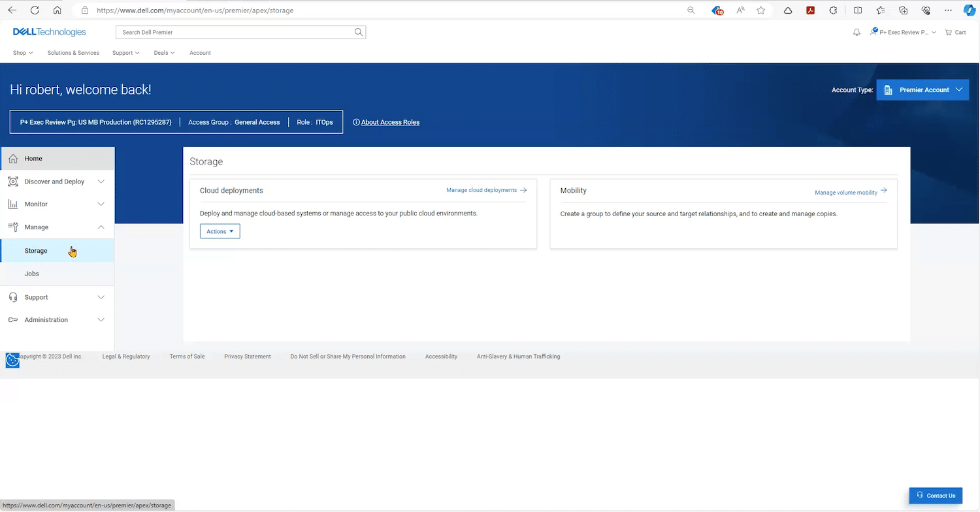Viewport: 980px width, 512px height.
Task: Expand the Monitor section
Action: pyautogui.click(x=101, y=204)
